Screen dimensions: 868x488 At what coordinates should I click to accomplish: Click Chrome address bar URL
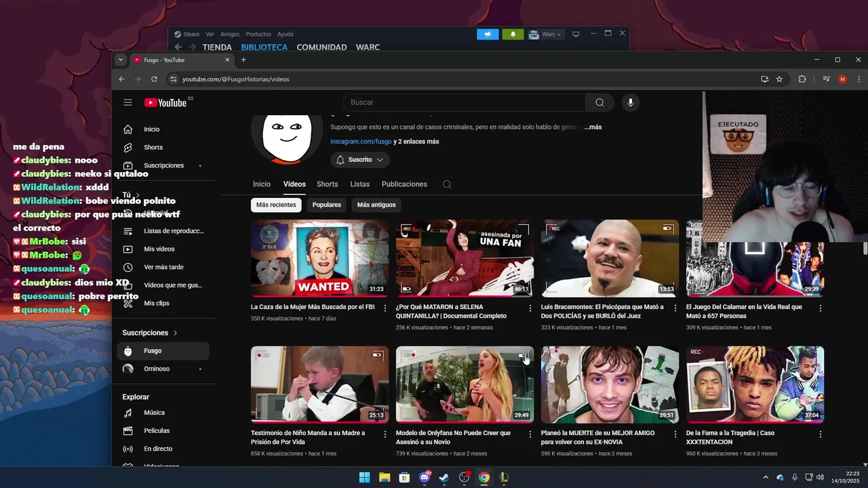pos(236,79)
